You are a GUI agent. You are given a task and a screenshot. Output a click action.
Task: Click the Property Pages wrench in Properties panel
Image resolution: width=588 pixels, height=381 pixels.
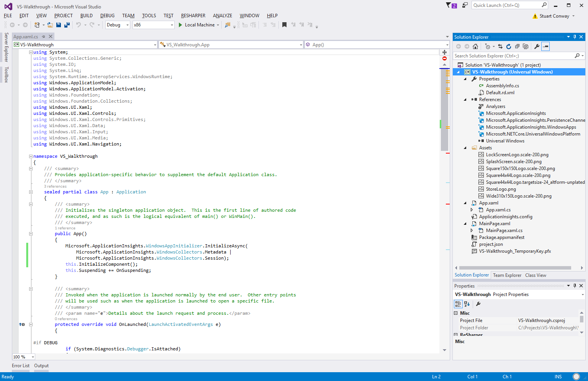pyautogui.click(x=478, y=304)
